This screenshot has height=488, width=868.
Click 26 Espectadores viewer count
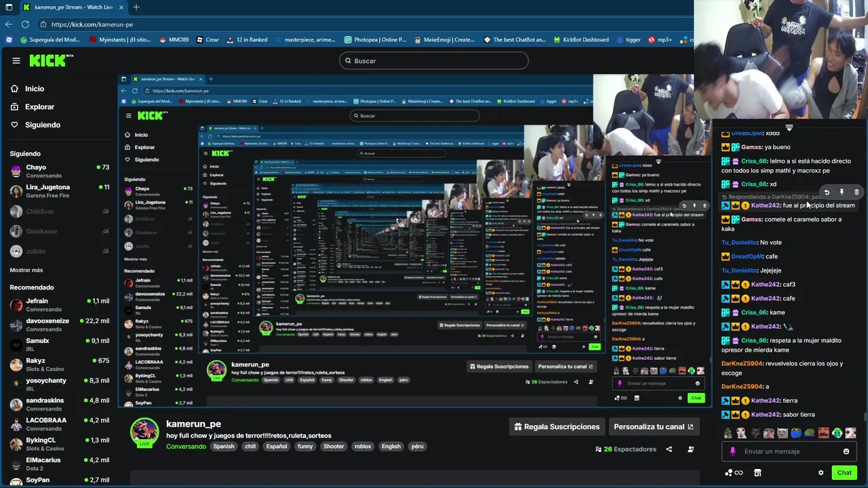pyautogui.click(x=625, y=449)
